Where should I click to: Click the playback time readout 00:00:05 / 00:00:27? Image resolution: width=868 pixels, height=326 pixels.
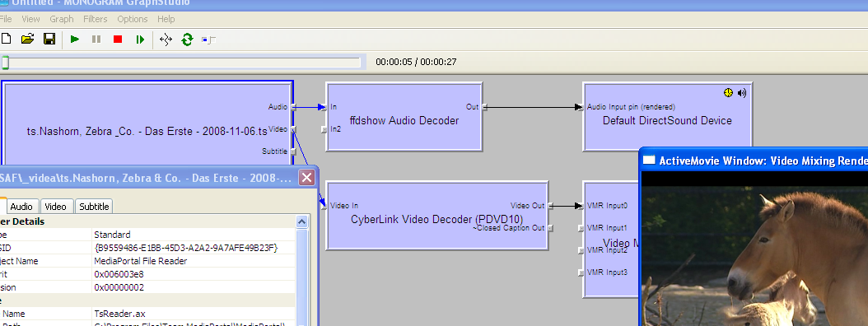pyautogui.click(x=416, y=62)
